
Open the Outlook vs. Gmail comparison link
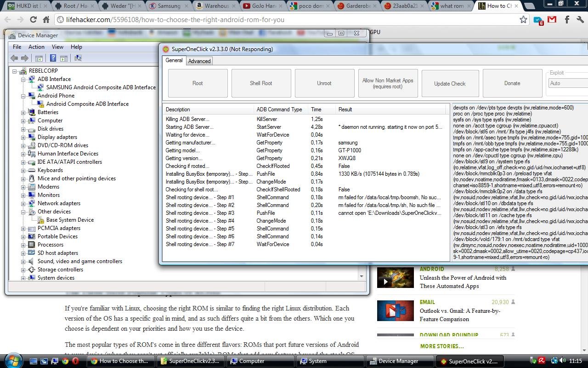pyautogui.click(x=460, y=315)
